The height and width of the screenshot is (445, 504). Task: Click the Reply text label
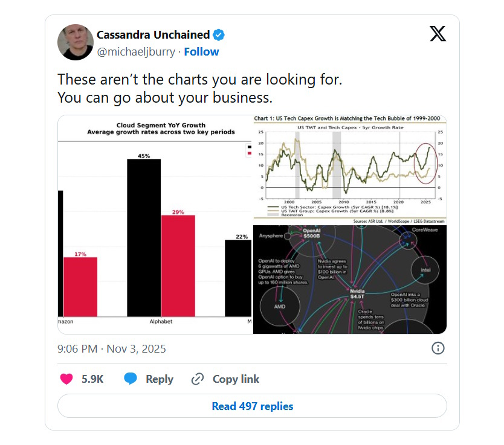pos(160,379)
